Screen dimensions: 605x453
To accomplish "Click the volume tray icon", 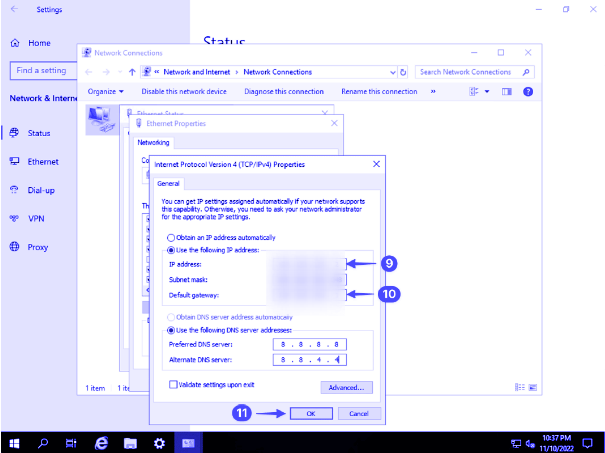I will [x=530, y=444].
